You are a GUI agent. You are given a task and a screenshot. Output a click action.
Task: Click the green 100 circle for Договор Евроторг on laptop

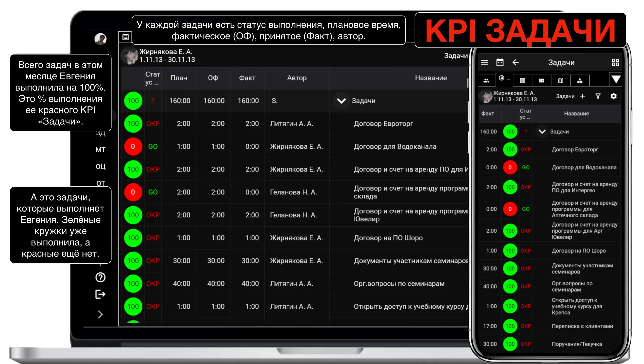click(133, 124)
